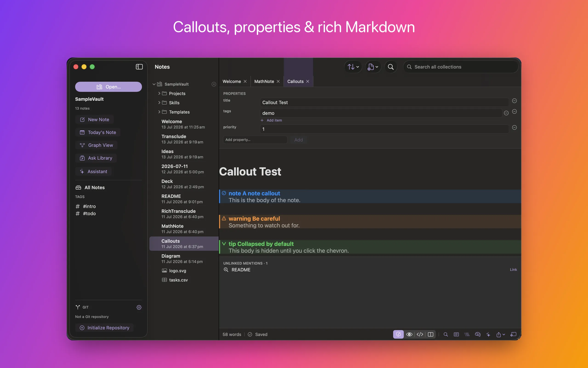Click Initialize Repository
Image resolution: width=588 pixels, height=368 pixels.
coord(105,328)
